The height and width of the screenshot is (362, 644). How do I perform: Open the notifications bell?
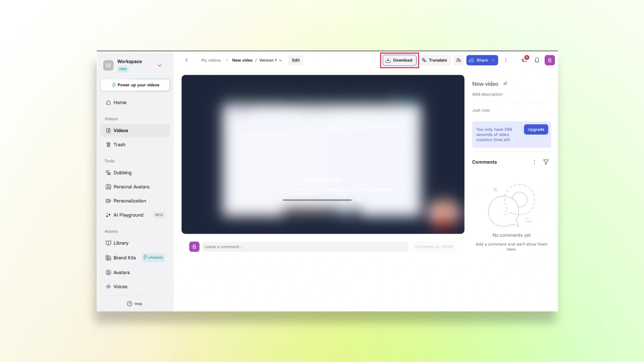537,60
